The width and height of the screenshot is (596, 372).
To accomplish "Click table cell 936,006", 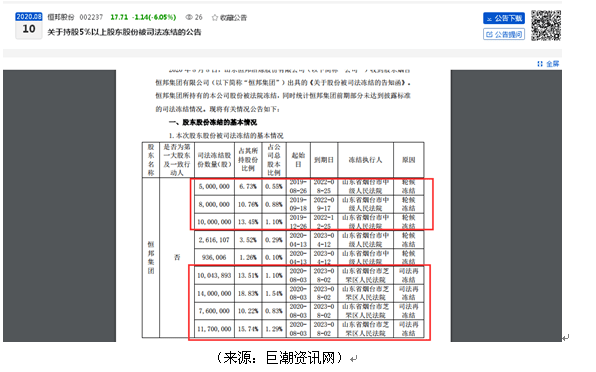I will [214, 257].
